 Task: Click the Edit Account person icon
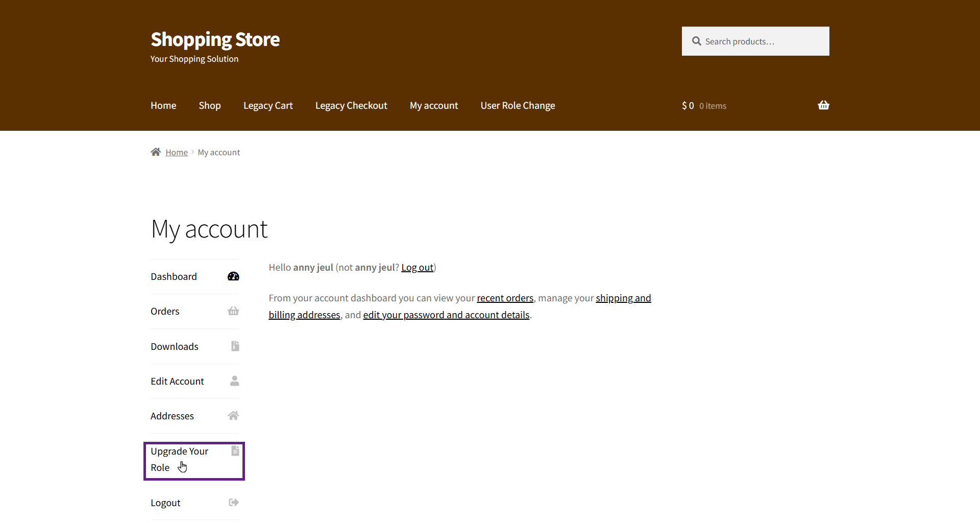click(234, 381)
